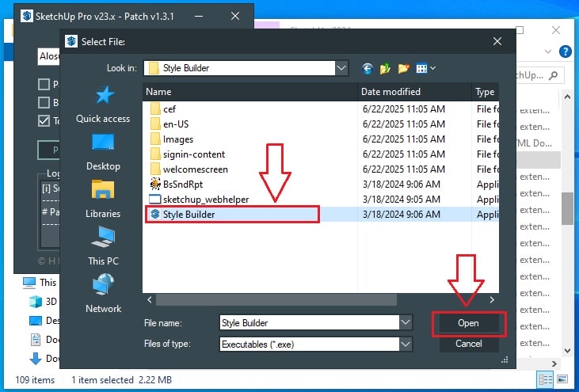Switch Explorer to large icons view
Image resolution: width=579 pixels, height=392 pixels.
pyautogui.click(x=562, y=379)
